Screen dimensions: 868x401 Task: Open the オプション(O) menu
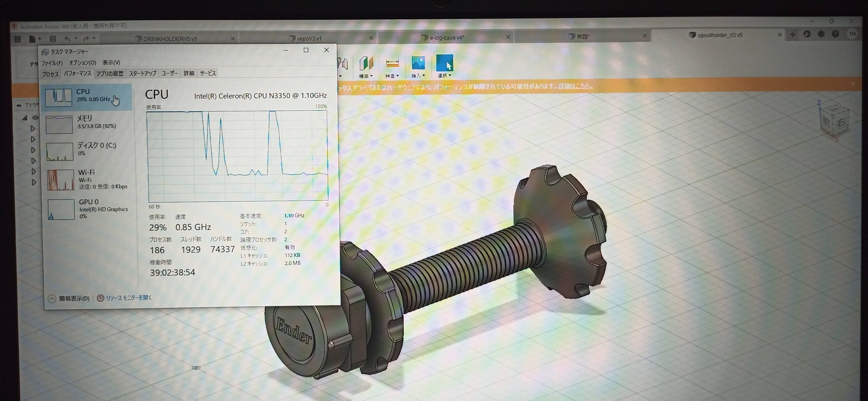click(82, 63)
